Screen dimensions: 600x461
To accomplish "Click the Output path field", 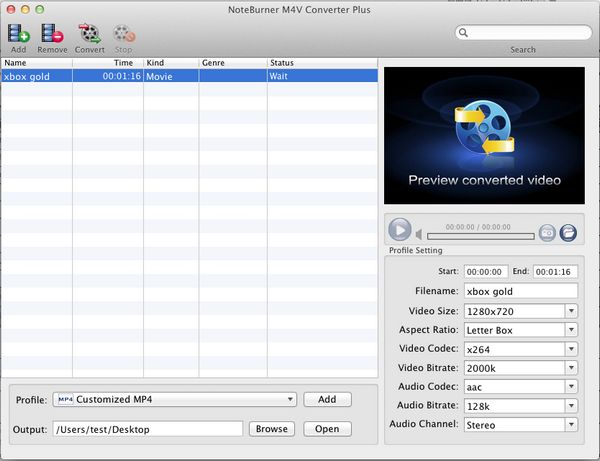I will pyautogui.click(x=148, y=429).
